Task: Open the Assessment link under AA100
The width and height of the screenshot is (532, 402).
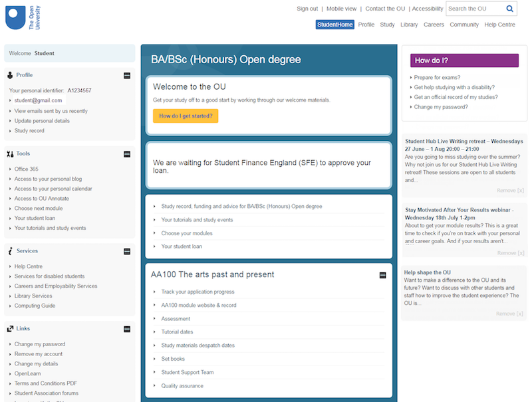Action: (x=176, y=319)
